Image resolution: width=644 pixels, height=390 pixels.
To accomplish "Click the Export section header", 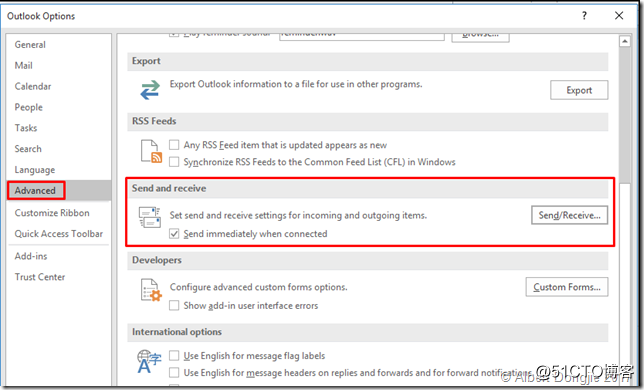I will coord(368,61).
